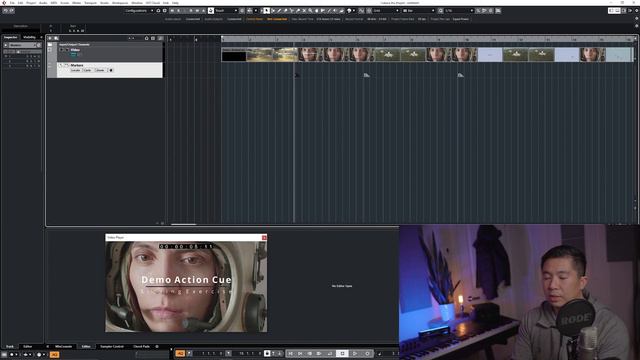
Task: Click the track search magnifier icon
Action: pyautogui.click(x=56, y=38)
